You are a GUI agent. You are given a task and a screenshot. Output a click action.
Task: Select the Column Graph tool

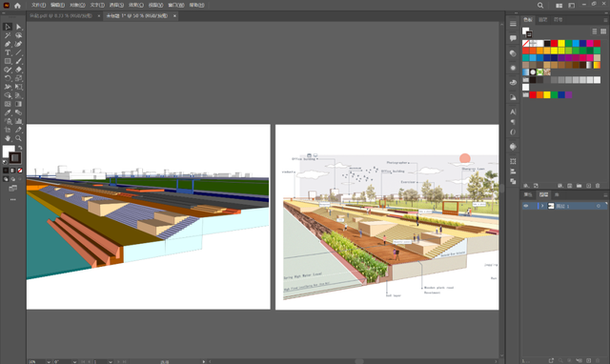[x=18, y=121]
